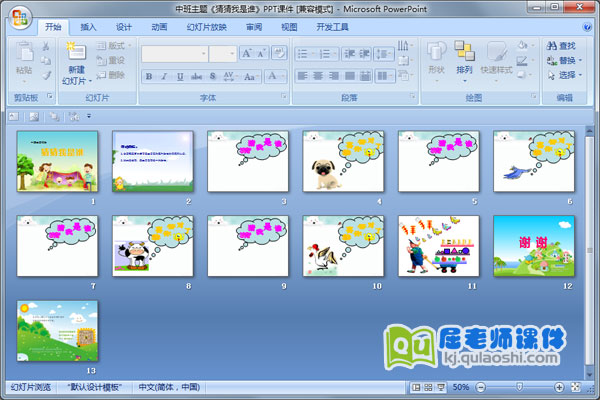Switch to the 插入 (Insert) tab
The height and width of the screenshot is (400, 600).
[x=89, y=27]
